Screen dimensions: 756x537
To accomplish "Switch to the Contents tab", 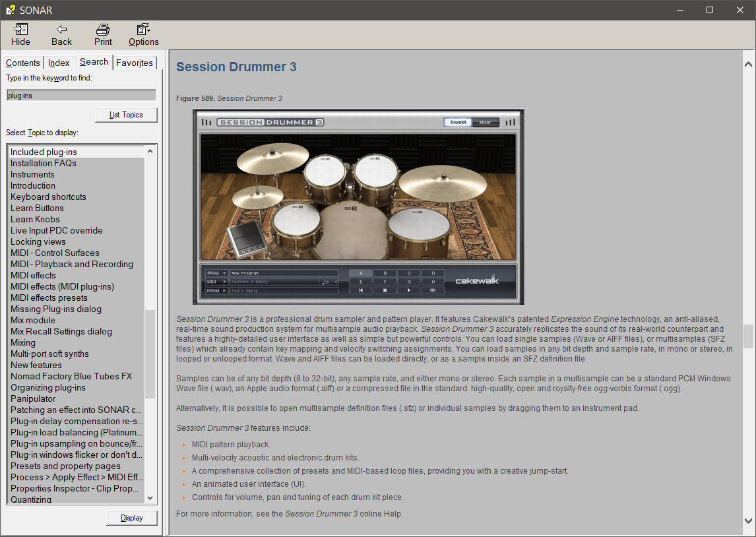I will click(x=22, y=63).
